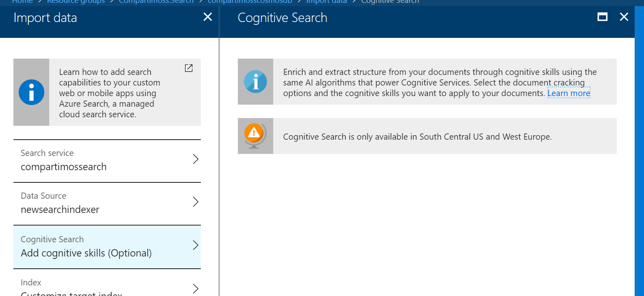Click info icon in Cognitive Search panel
This screenshot has width=644, height=296.
[x=255, y=82]
